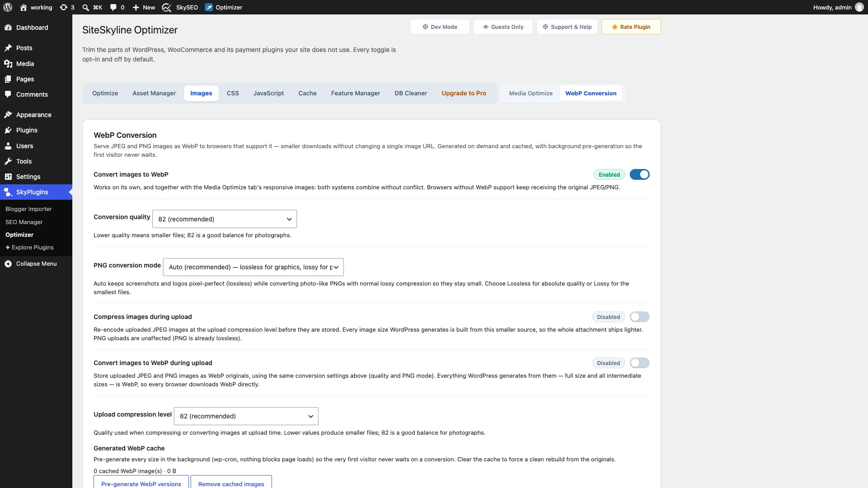Click Support & Help button
Screen dimensions: 868x488
coord(567,27)
